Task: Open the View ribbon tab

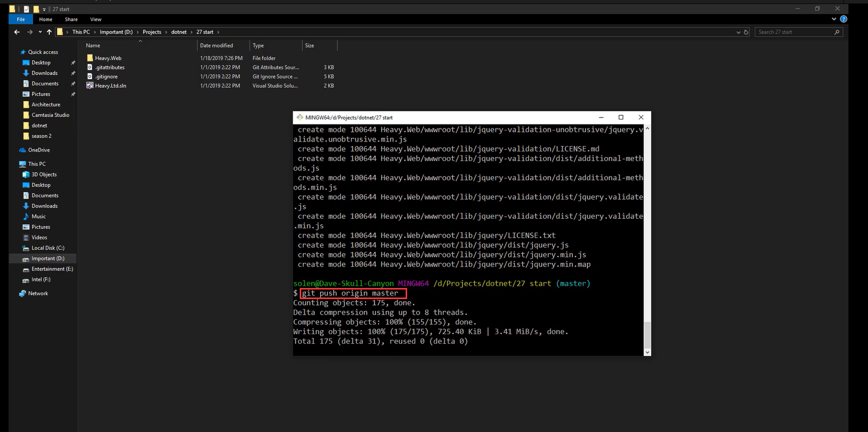Action: (x=96, y=19)
